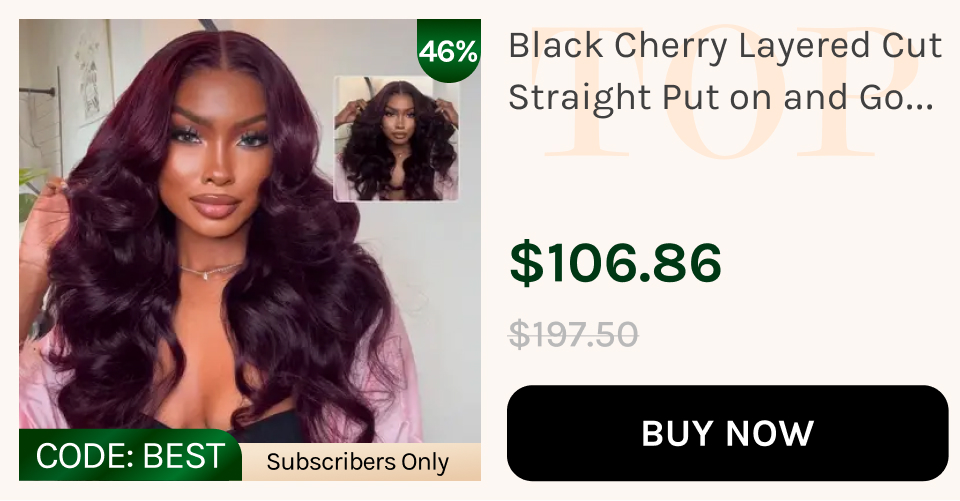Image resolution: width=960 pixels, height=501 pixels.
Task: Open the Black Cherry Layered Cut product title
Action: [725, 71]
